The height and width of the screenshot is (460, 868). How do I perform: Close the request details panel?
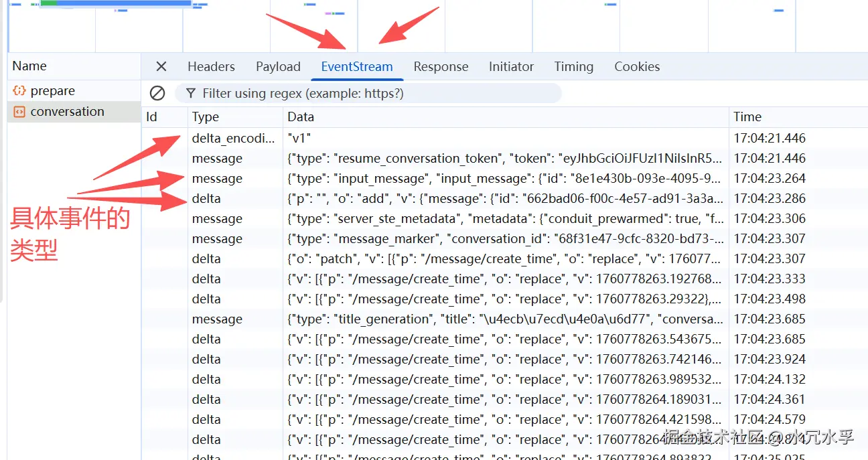point(161,66)
